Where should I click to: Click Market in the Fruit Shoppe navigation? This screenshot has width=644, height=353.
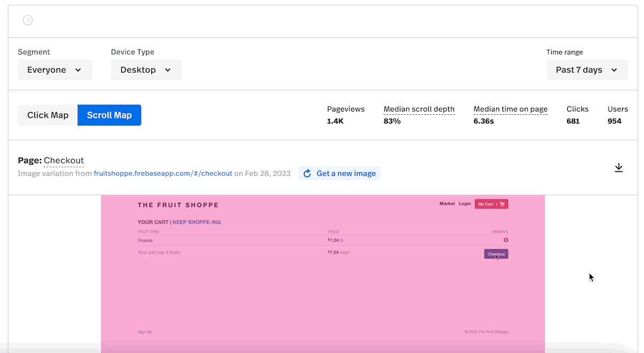[447, 204]
